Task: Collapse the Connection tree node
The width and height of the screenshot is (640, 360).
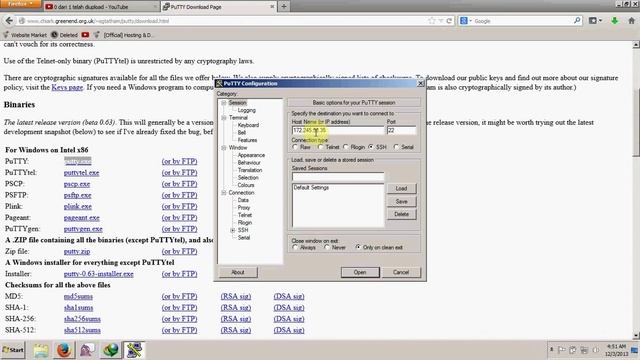Action: click(224, 193)
